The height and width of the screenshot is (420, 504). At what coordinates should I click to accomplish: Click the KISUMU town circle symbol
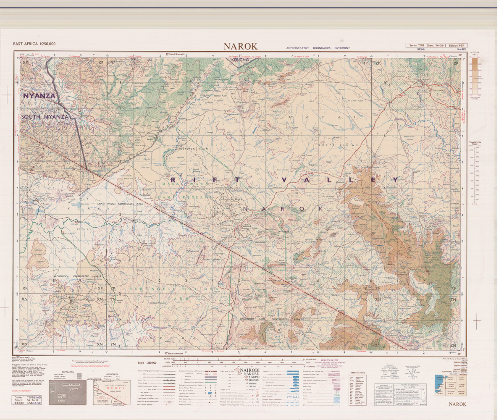point(246,377)
